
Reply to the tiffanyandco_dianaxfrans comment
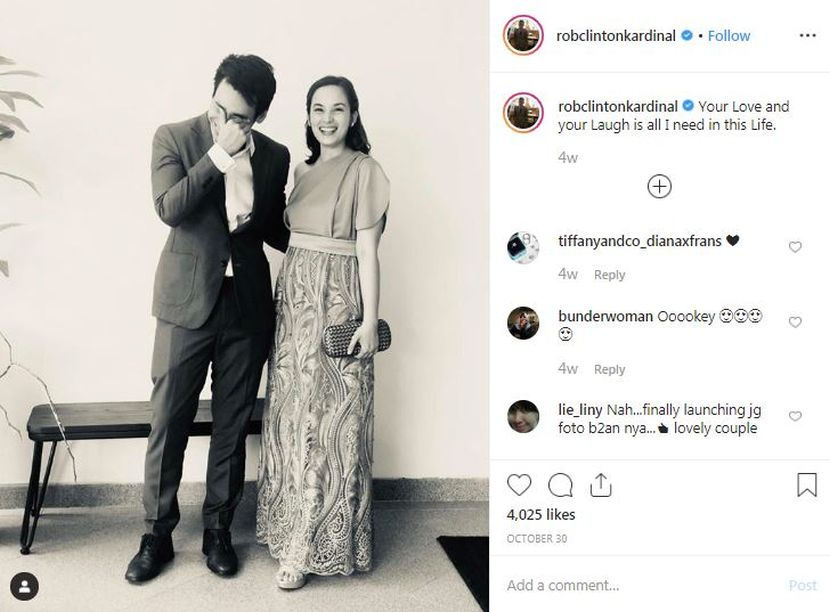[x=609, y=275]
